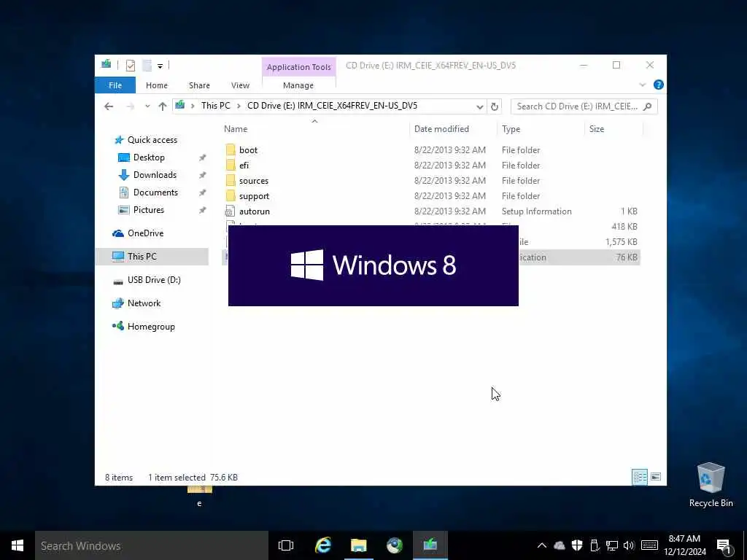Open the touch keyboard tray icon
This screenshot has width=747, height=560.
click(x=649, y=545)
